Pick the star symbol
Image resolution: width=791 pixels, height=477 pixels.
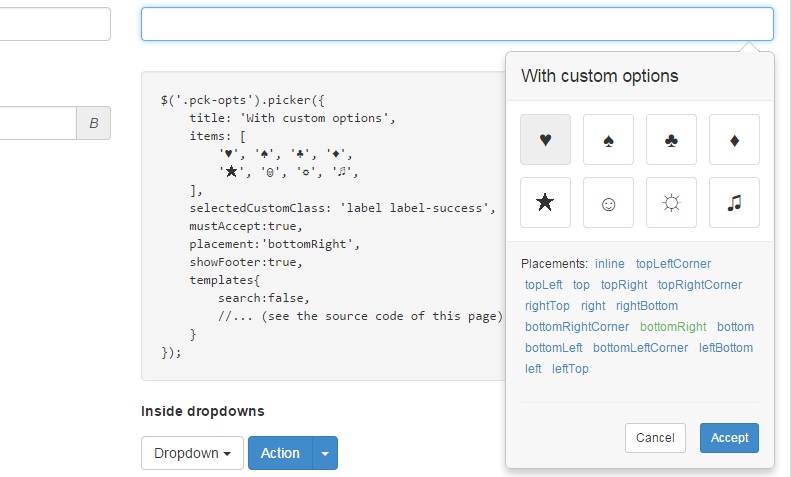pos(545,203)
